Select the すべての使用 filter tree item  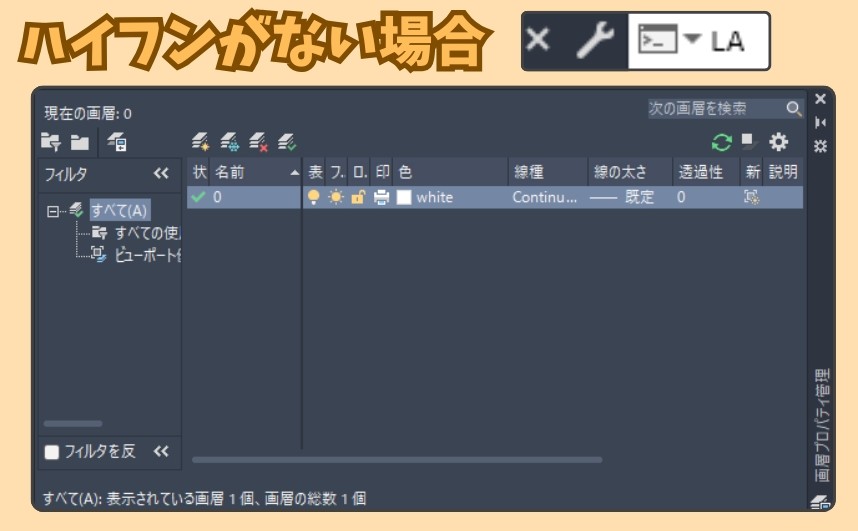pyautogui.click(x=147, y=233)
